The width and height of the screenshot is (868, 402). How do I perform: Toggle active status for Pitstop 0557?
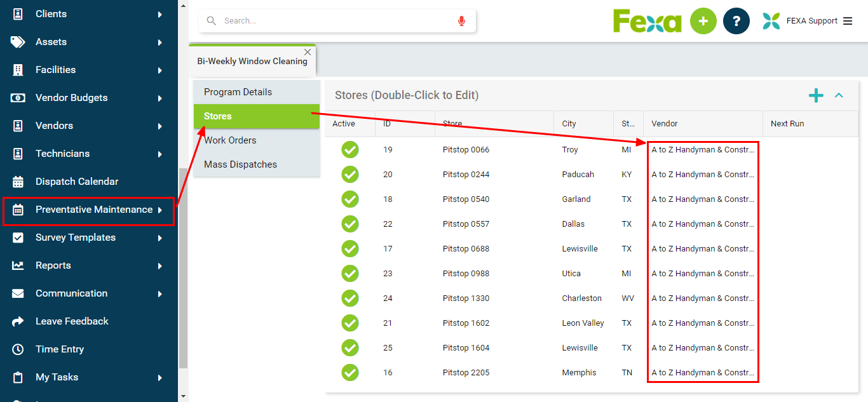point(350,224)
